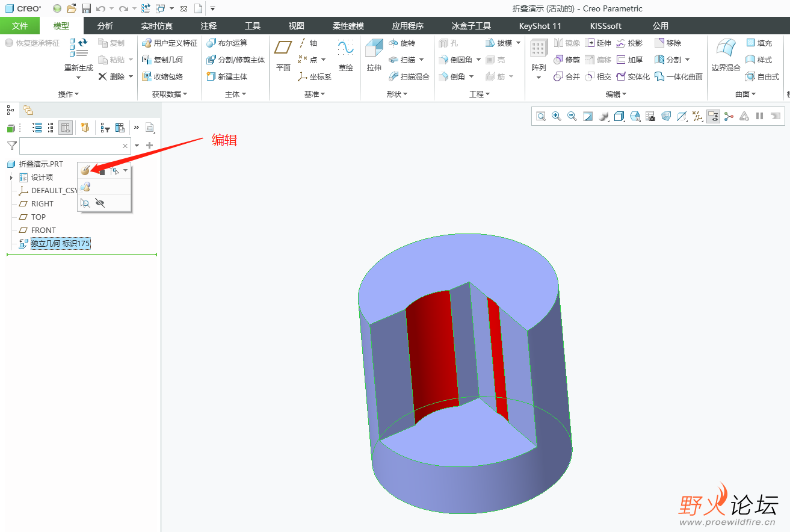Click the Thicken (加厚) tool
Image resolution: width=790 pixels, height=532 pixels.
629,60
